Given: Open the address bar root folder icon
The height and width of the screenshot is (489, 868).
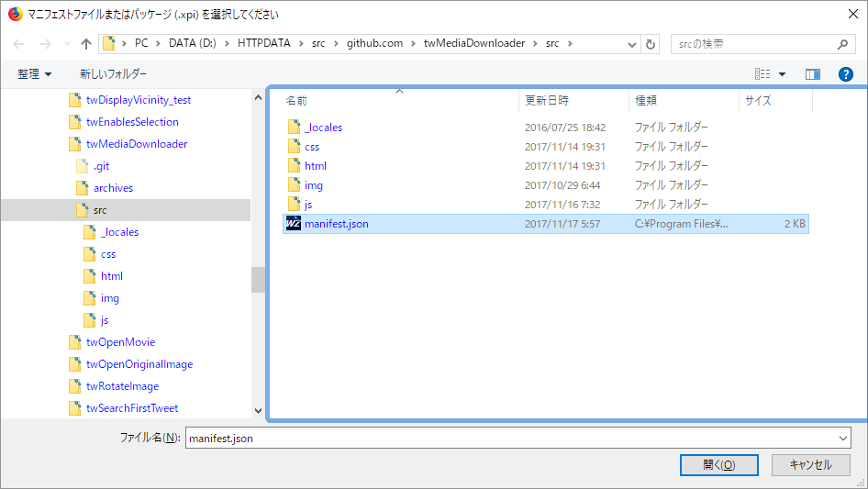Looking at the screenshot, I should point(109,43).
